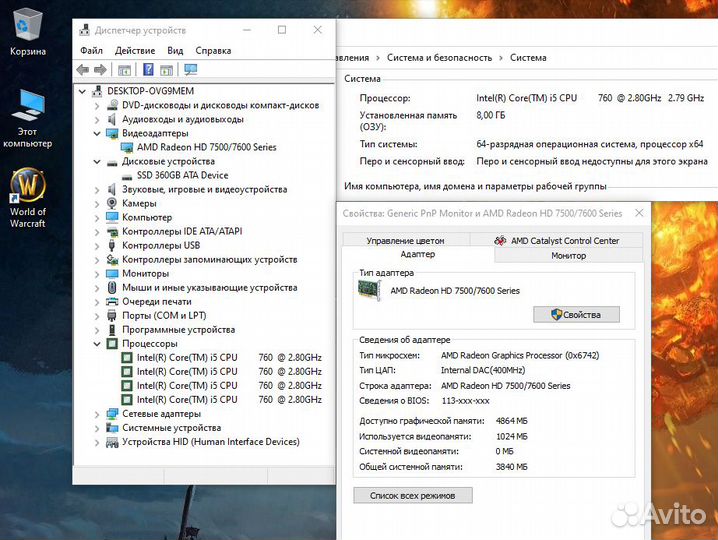This screenshot has width=718, height=540.
Task: Click the adapter card image in Тип адаптера
Action: click(x=369, y=289)
